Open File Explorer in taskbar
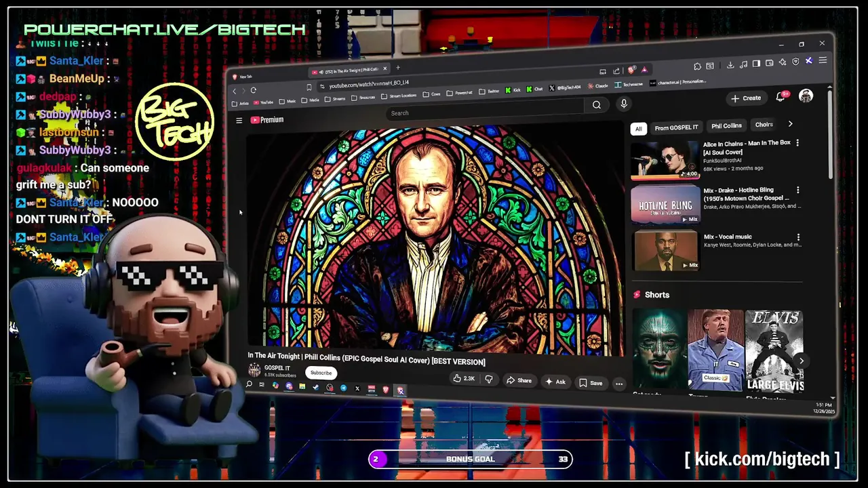This screenshot has height=488, width=868. [302, 386]
